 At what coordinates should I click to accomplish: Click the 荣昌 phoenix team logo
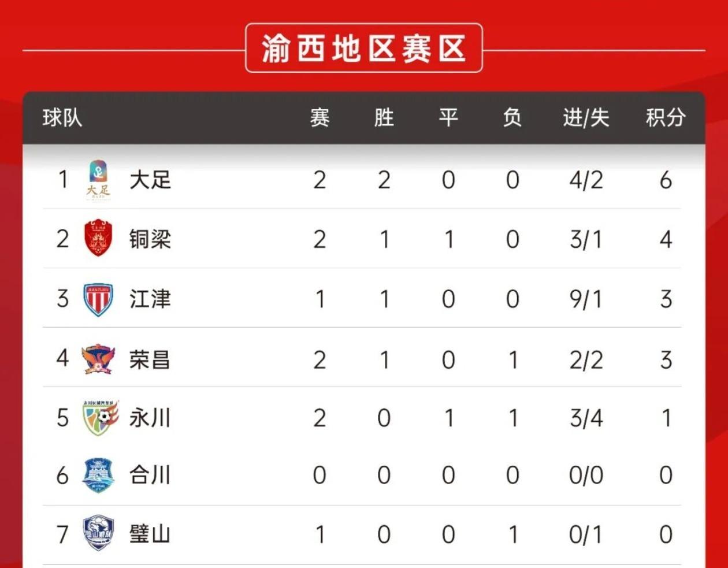click(x=98, y=359)
